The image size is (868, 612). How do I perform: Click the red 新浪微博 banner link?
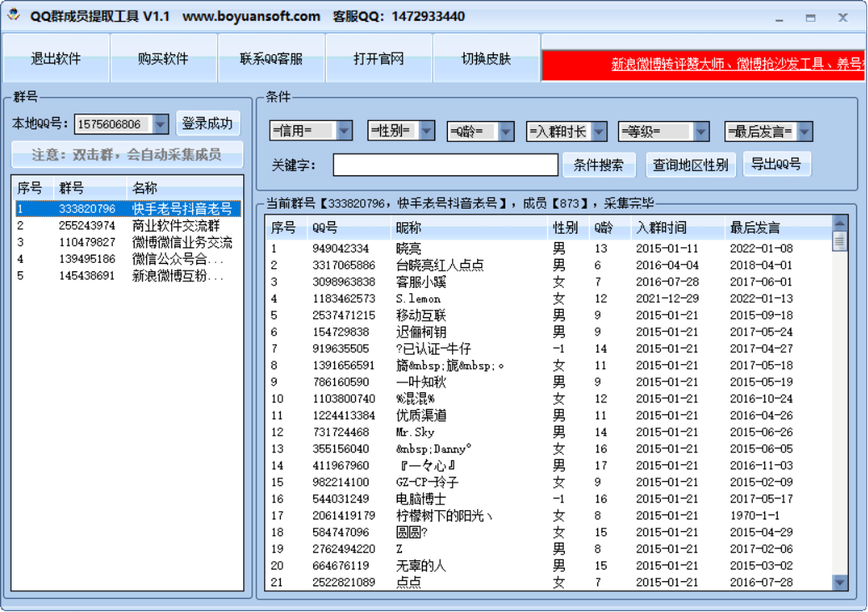coord(706,64)
